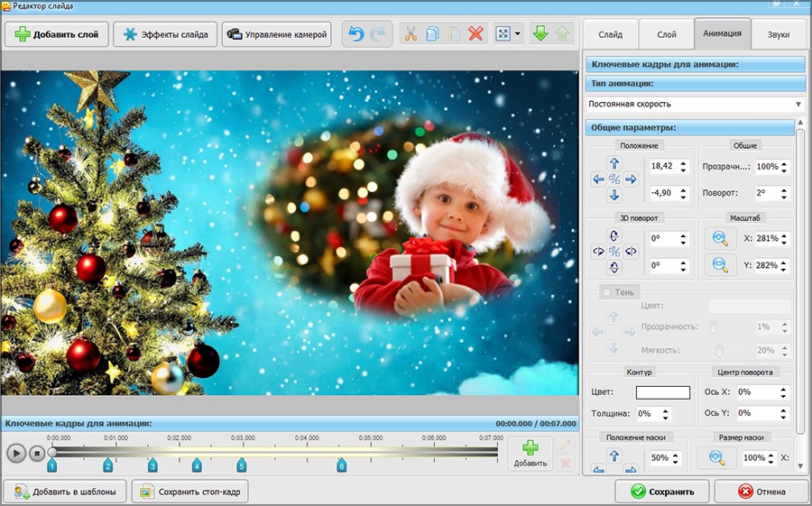
Task: Click the top 3D rotate icon
Action: tap(614, 236)
